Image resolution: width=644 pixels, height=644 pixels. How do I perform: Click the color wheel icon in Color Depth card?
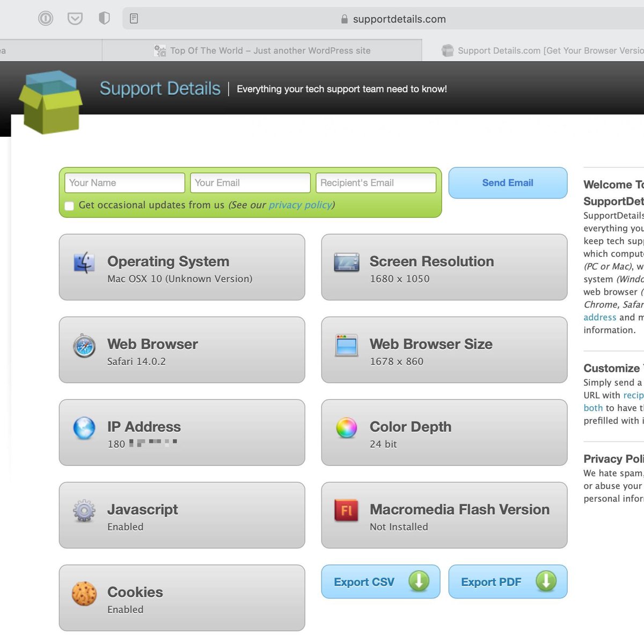tap(347, 428)
